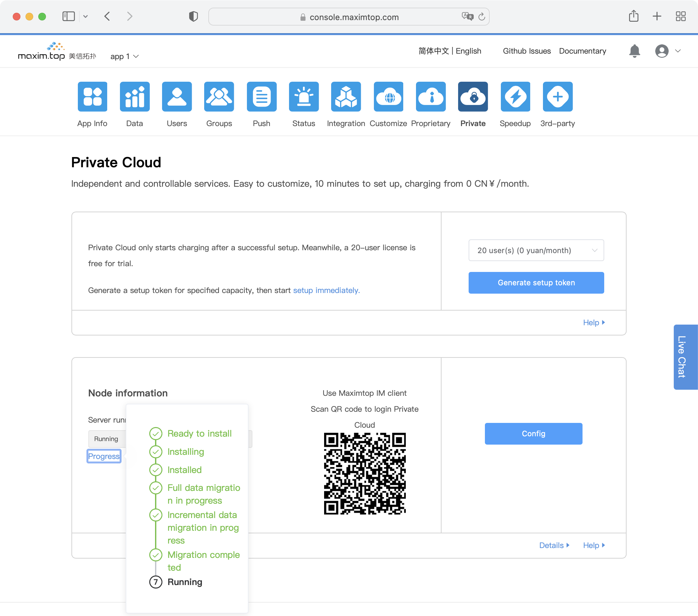Click the setup immediately link
The width and height of the screenshot is (698, 616).
click(327, 290)
